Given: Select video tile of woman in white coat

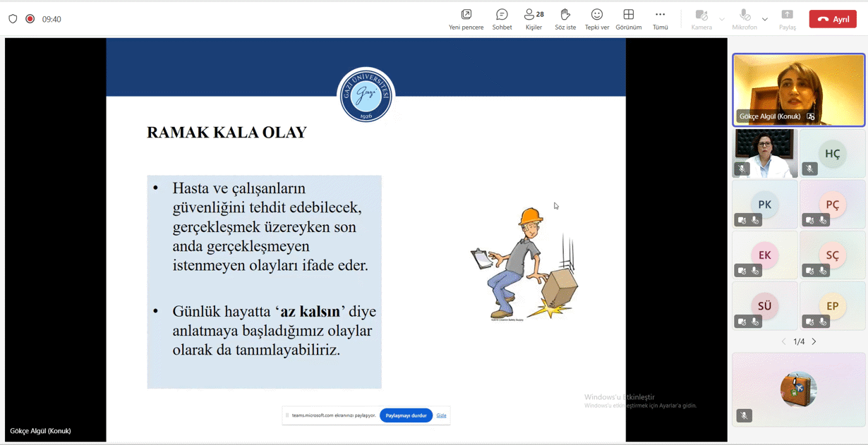Looking at the screenshot, I should (765, 153).
